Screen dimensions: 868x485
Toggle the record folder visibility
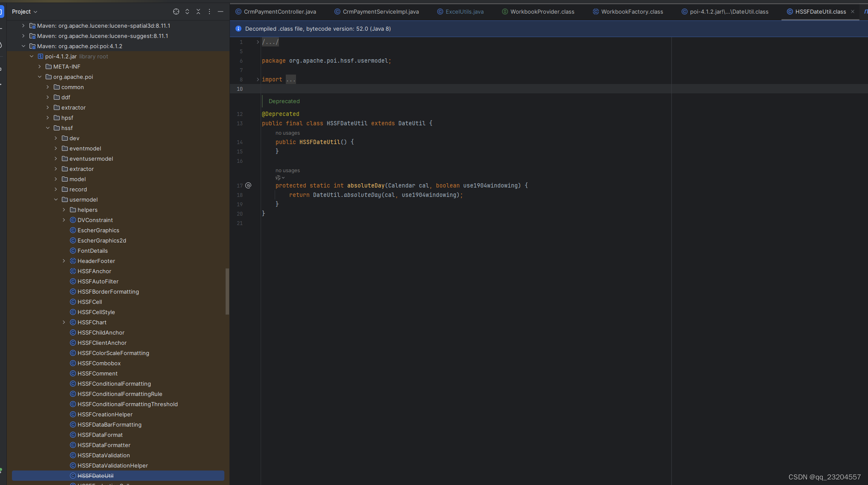(x=56, y=190)
